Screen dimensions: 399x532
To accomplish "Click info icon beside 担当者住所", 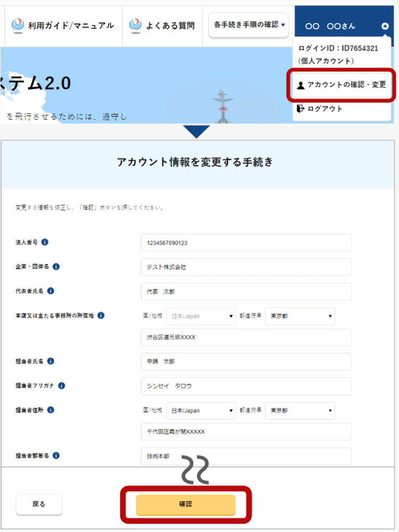I will [x=51, y=410].
